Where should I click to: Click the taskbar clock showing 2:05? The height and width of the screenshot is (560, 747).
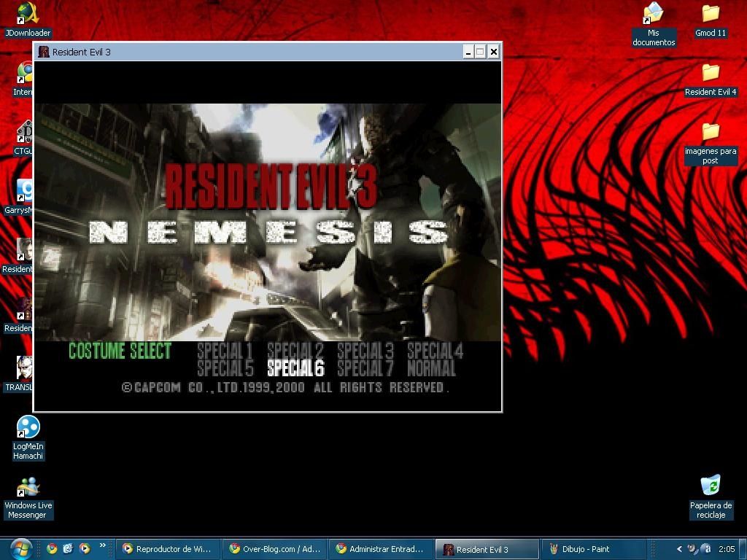pyautogui.click(x=727, y=549)
